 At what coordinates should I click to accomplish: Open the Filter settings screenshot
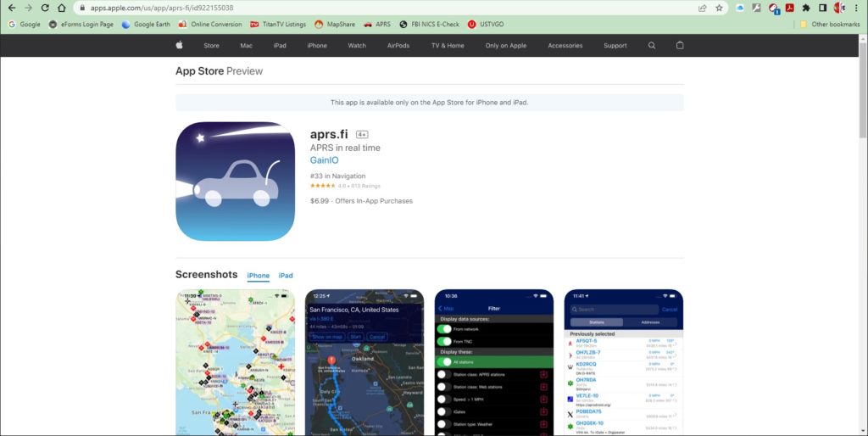[494, 362]
